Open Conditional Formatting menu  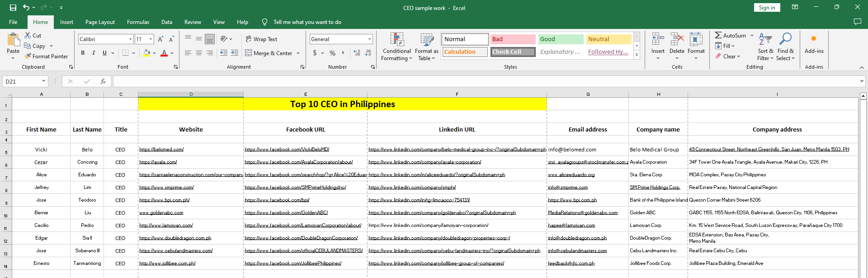(396, 47)
